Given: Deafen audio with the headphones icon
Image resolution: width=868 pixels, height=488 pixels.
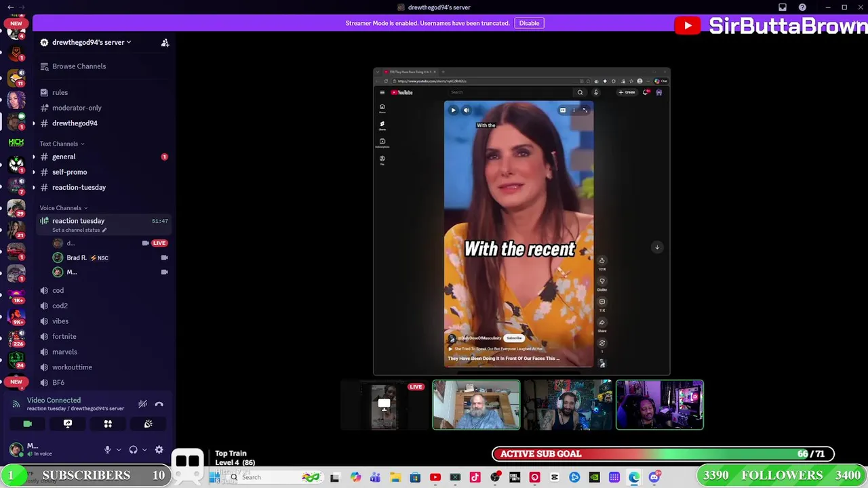Looking at the screenshot, I should 134,449.
